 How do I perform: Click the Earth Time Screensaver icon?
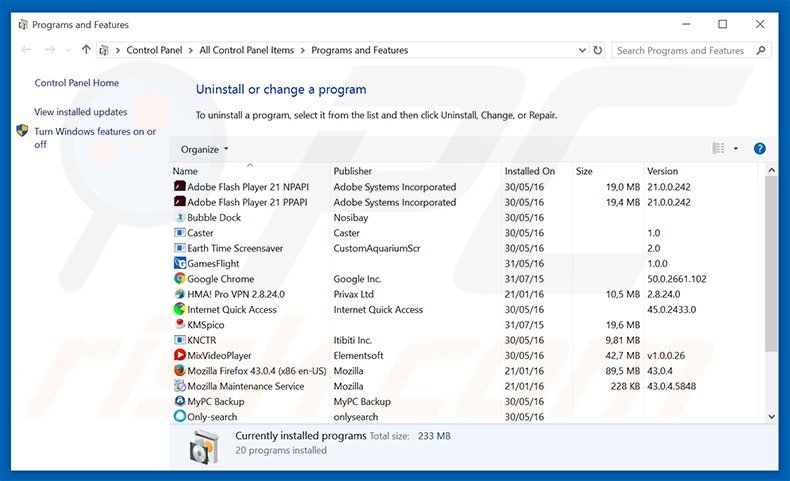point(179,248)
